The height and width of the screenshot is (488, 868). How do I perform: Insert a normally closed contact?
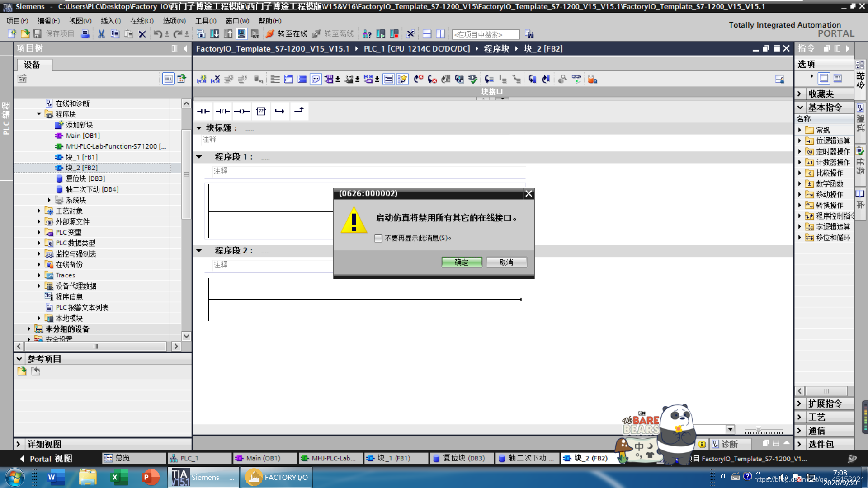[222, 111]
